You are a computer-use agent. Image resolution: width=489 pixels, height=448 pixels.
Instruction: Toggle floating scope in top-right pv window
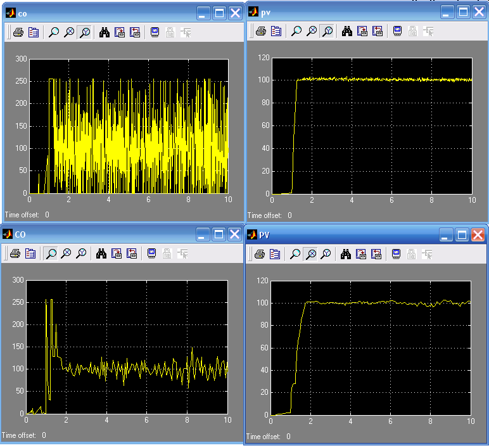(397, 30)
